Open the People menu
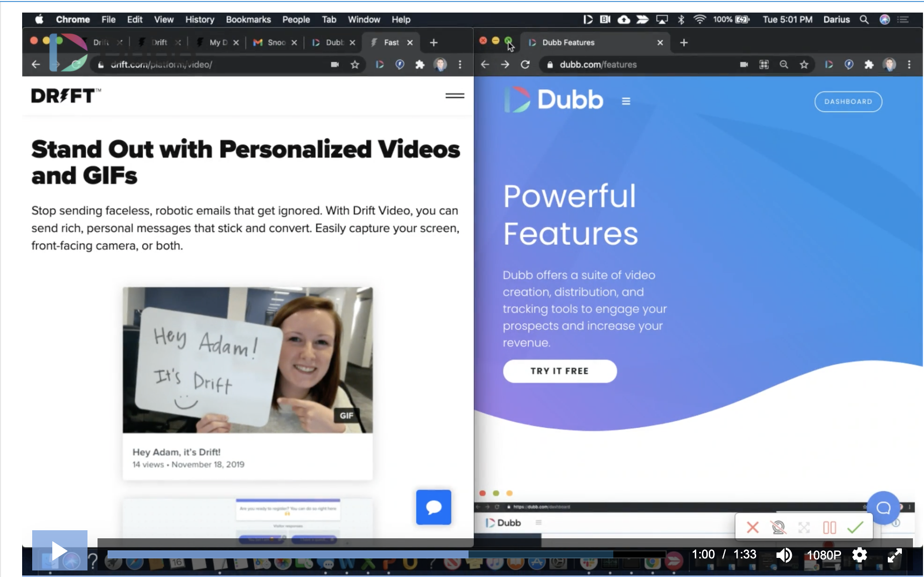 click(296, 20)
